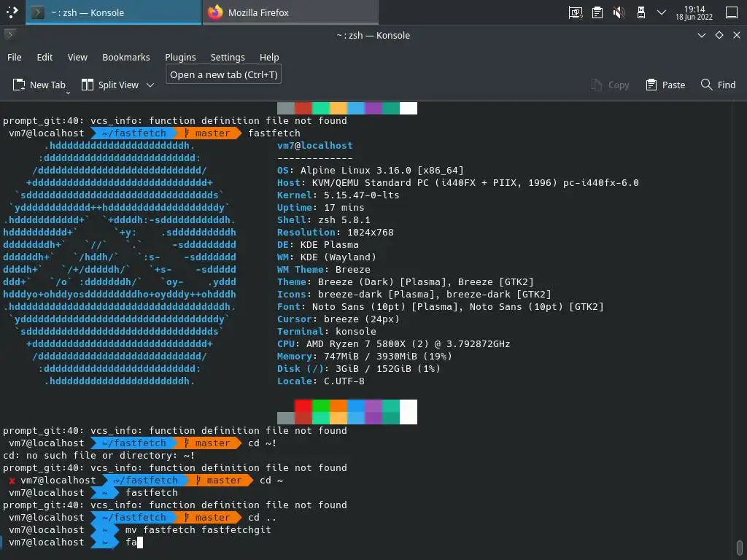The image size is (747, 560).
Task: Click the 'cd ..' command text
Action: click(262, 517)
